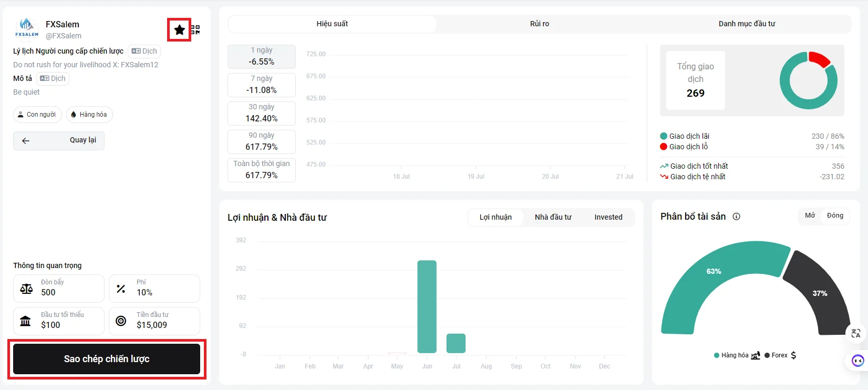Click Sao chép chiến lược button

click(107, 359)
